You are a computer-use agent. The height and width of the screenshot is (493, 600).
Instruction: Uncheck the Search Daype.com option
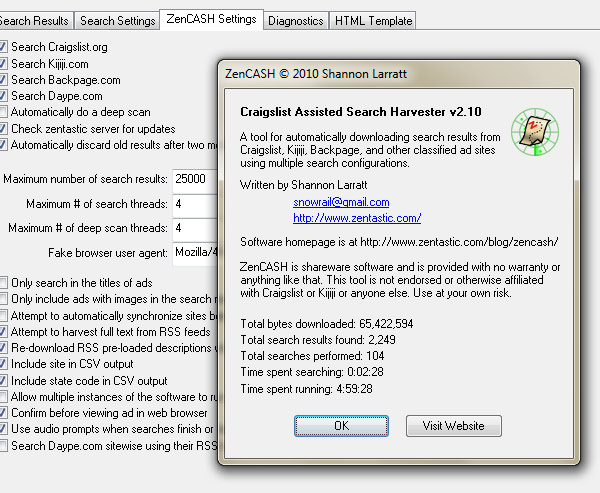pos(3,96)
